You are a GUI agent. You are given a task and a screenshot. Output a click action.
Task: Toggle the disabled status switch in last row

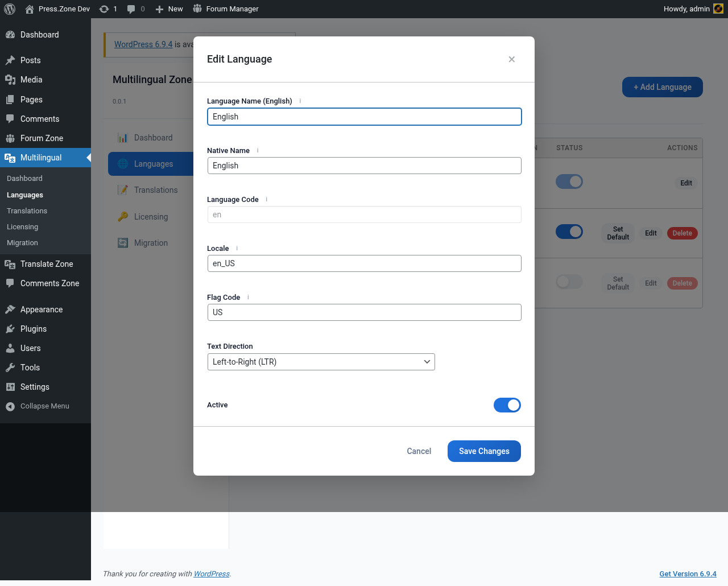pyautogui.click(x=569, y=282)
